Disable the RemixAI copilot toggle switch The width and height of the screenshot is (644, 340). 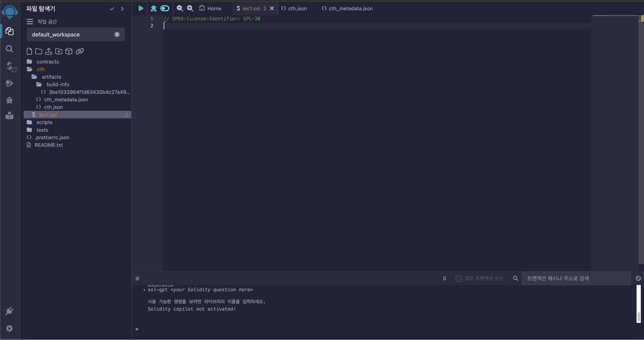(x=165, y=8)
